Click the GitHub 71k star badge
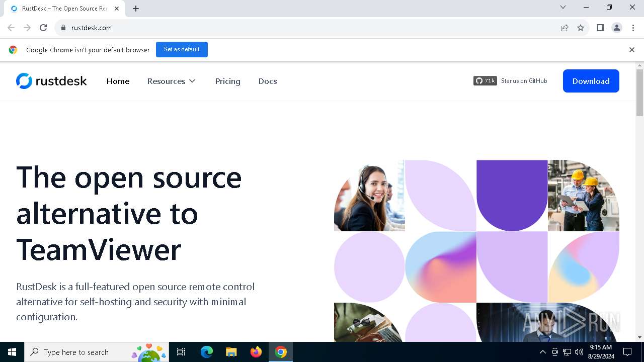This screenshot has width=644, height=362. coord(485,80)
